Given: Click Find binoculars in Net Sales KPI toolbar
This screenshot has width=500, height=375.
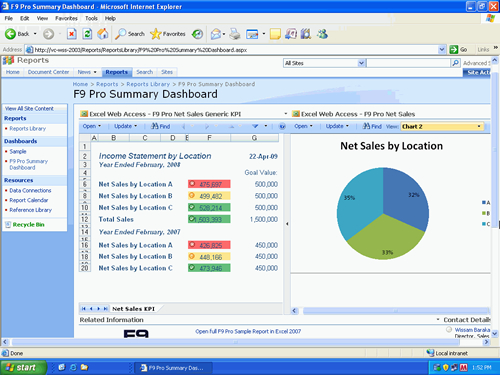Looking at the screenshot, I should [161, 126].
